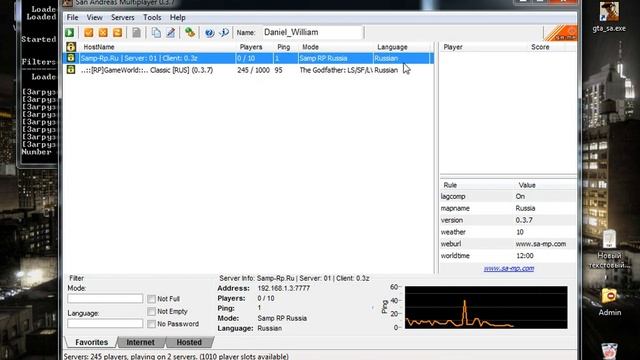
Task: Open the www.sa-mp.com link
Action: pos(509,268)
